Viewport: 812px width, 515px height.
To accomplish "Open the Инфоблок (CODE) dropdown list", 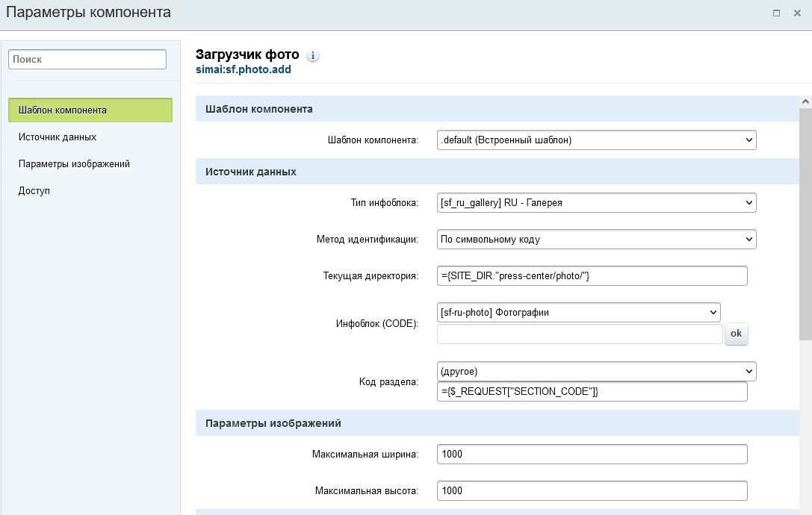I will (x=578, y=312).
